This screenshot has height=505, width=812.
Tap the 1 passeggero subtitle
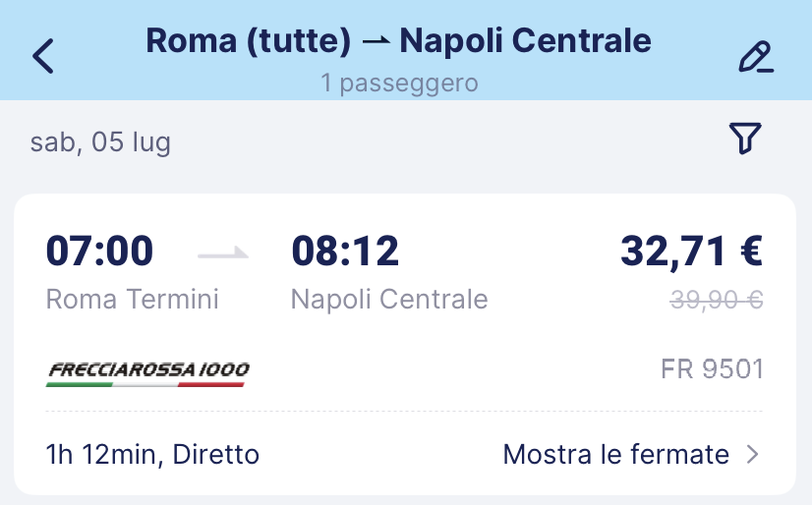(399, 83)
